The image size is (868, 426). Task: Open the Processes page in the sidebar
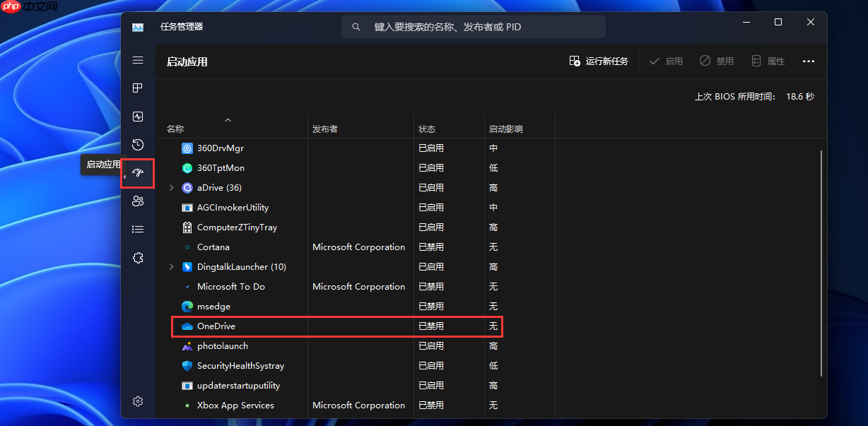[x=138, y=88]
